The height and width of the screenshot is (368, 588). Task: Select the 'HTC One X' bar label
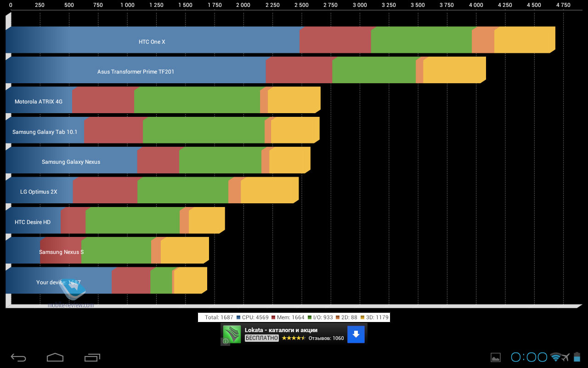(x=152, y=42)
